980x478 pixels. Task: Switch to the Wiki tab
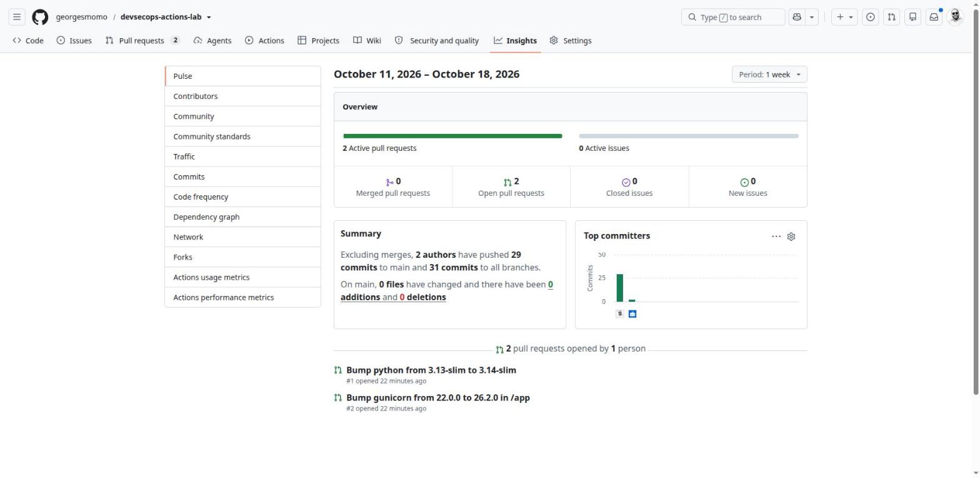[367, 41]
